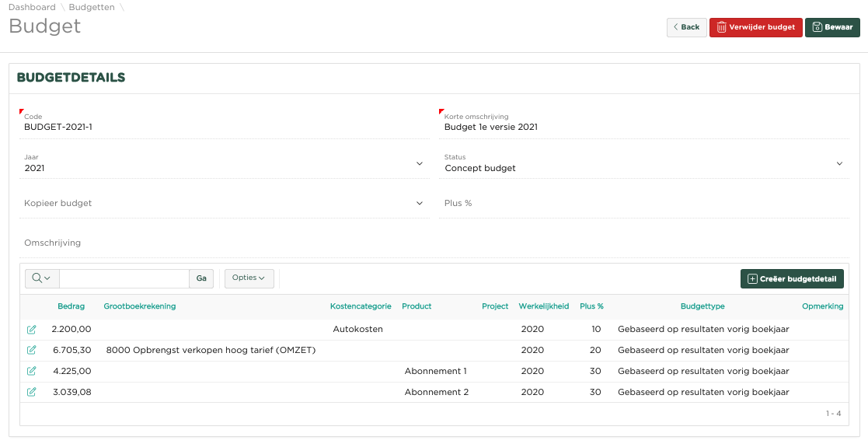Sort table by Bedrag column
Image resolution: width=868 pixels, height=444 pixels.
tap(71, 306)
